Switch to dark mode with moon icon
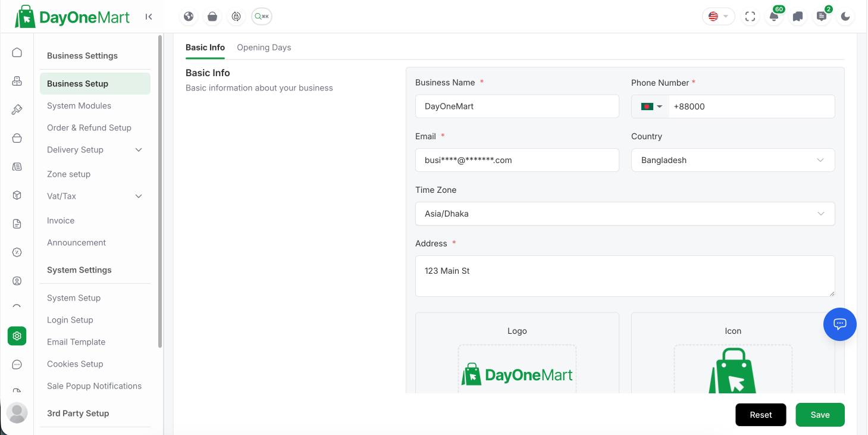This screenshot has height=435, width=868. [x=845, y=17]
